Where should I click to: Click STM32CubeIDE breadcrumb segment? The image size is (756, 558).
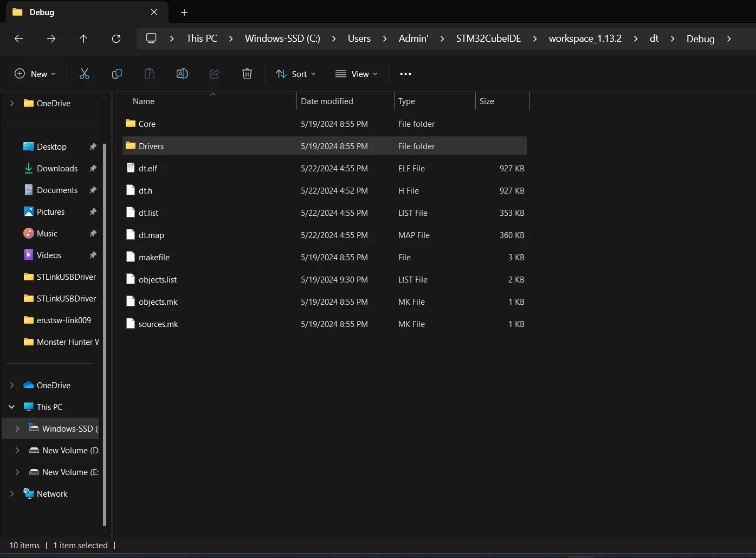pos(488,39)
